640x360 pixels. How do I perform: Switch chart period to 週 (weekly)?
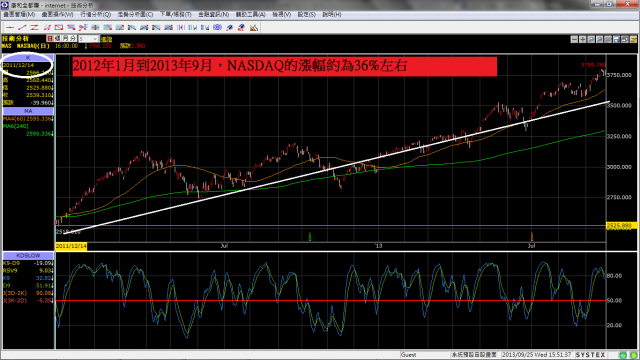tap(58, 38)
